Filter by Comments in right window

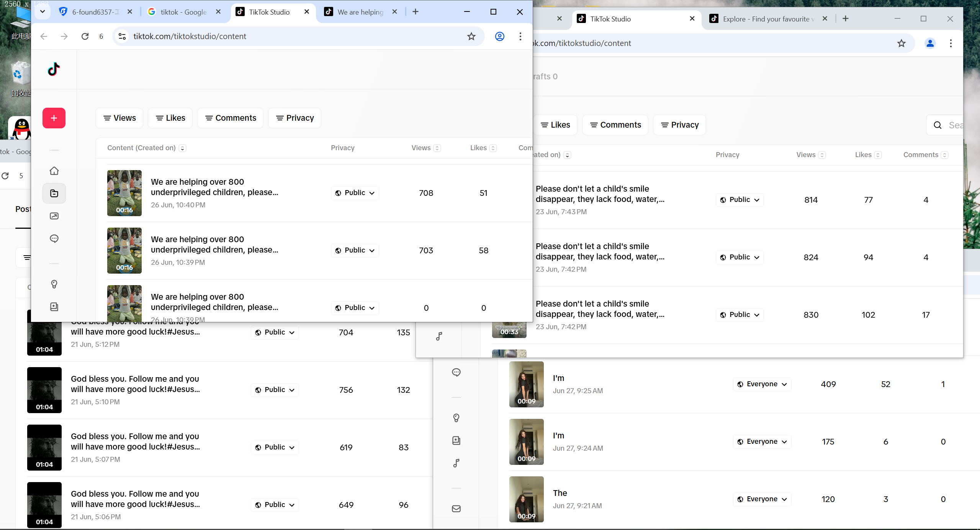coord(615,125)
